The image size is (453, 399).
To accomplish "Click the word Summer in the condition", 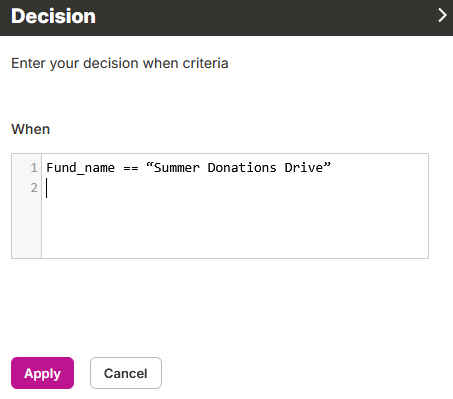I will [176, 167].
